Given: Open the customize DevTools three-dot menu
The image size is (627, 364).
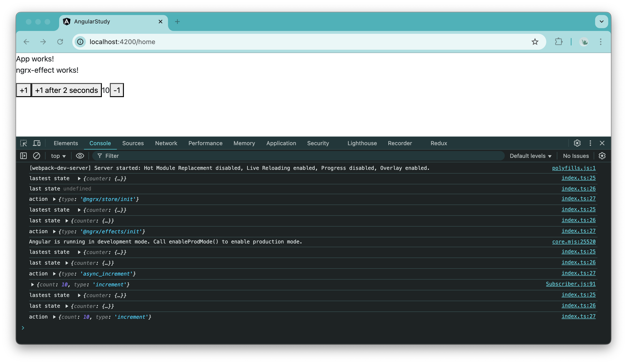Looking at the screenshot, I should tap(590, 143).
